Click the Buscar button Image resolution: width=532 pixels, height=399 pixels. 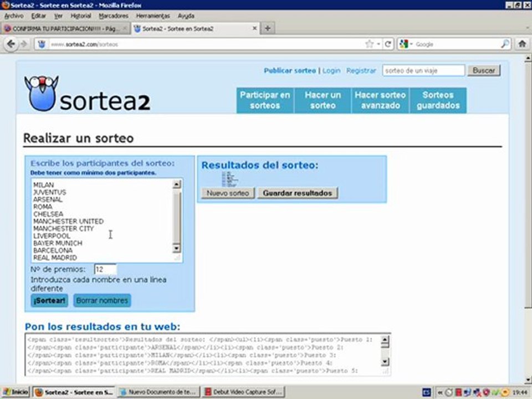click(483, 70)
